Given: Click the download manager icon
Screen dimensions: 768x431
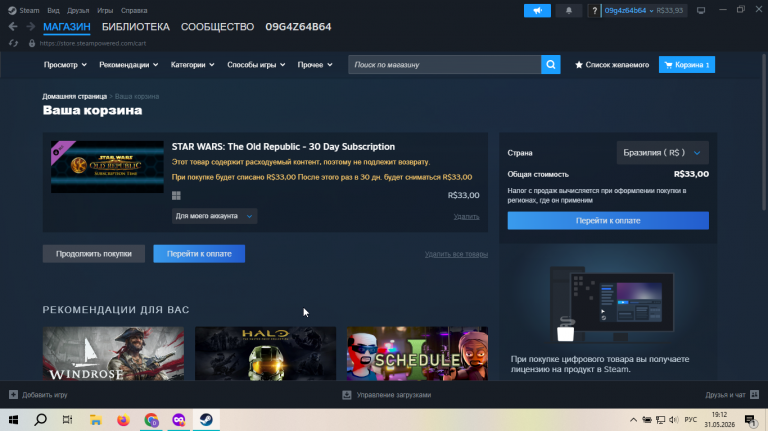Looking at the screenshot, I should click(x=347, y=395).
